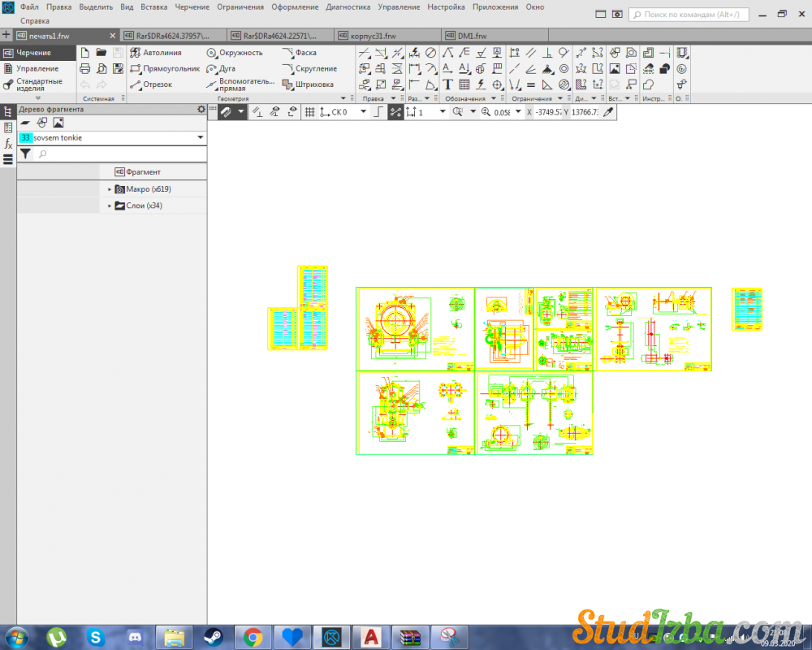Click the command search field

coord(694,15)
